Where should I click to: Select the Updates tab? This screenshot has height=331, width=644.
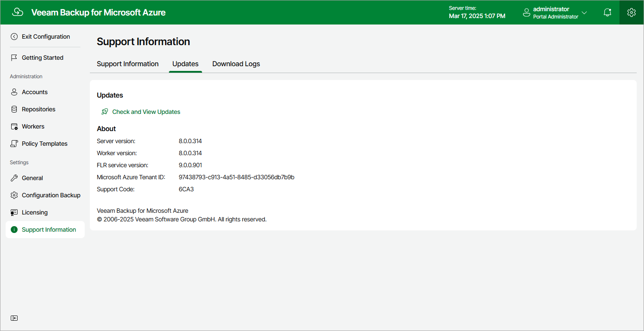click(x=185, y=64)
